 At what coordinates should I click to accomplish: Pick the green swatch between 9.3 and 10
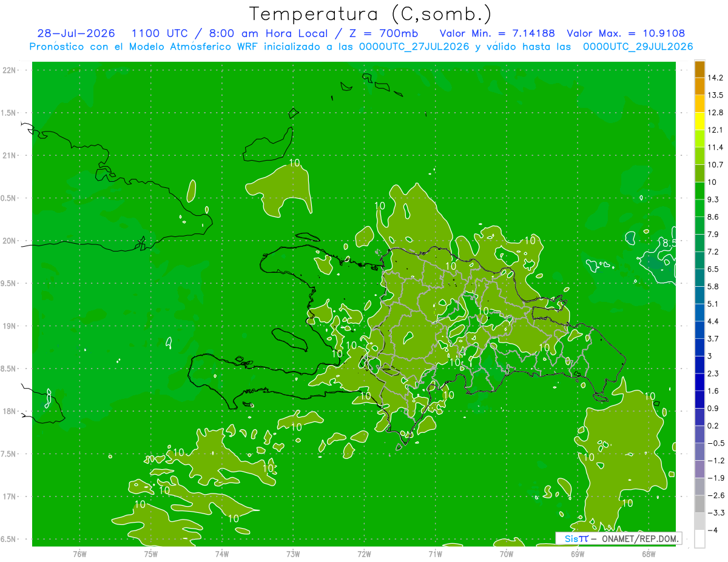pyautogui.click(x=699, y=191)
